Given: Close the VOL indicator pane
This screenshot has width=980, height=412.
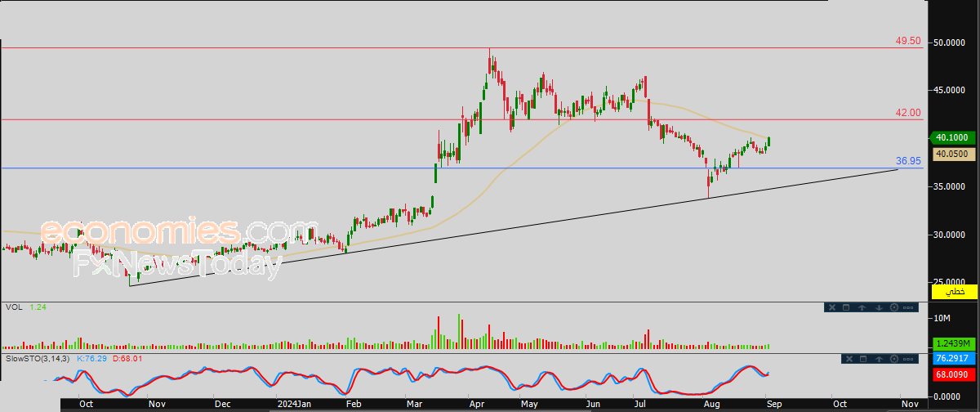Looking at the screenshot, I should pyautogui.click(x=832, y=307).
